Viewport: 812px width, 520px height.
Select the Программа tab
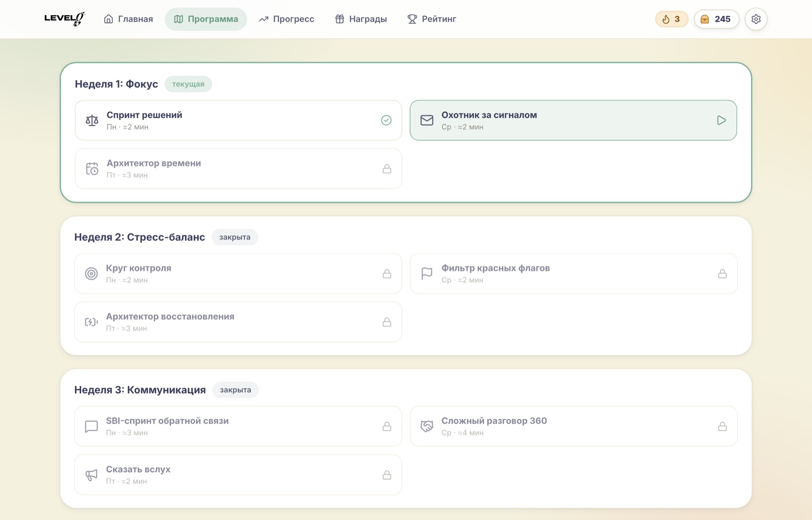206,19
